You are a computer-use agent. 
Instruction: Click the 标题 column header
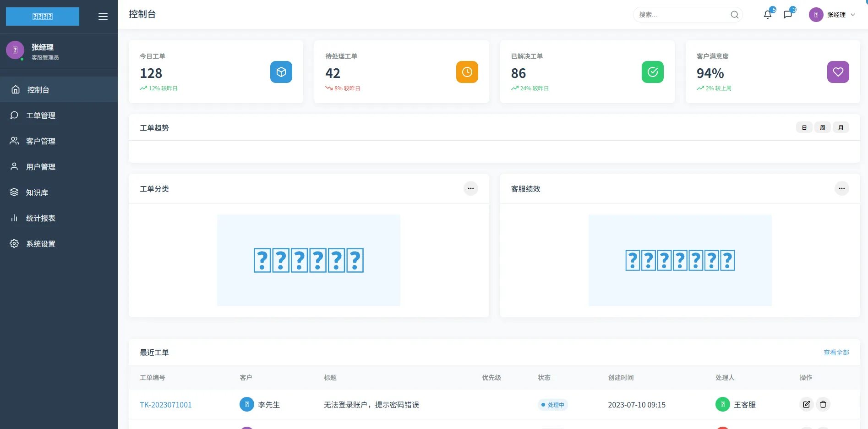tap(330, 378)
